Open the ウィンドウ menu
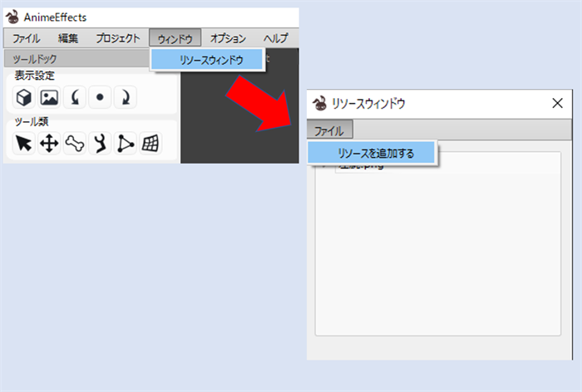This screenshot has height=392, width=582. tap(175, 38)
